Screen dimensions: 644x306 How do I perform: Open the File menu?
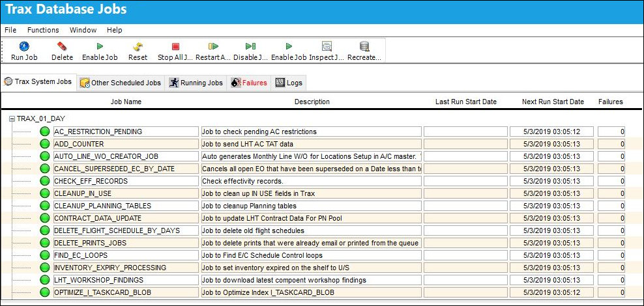pos(10,30)
